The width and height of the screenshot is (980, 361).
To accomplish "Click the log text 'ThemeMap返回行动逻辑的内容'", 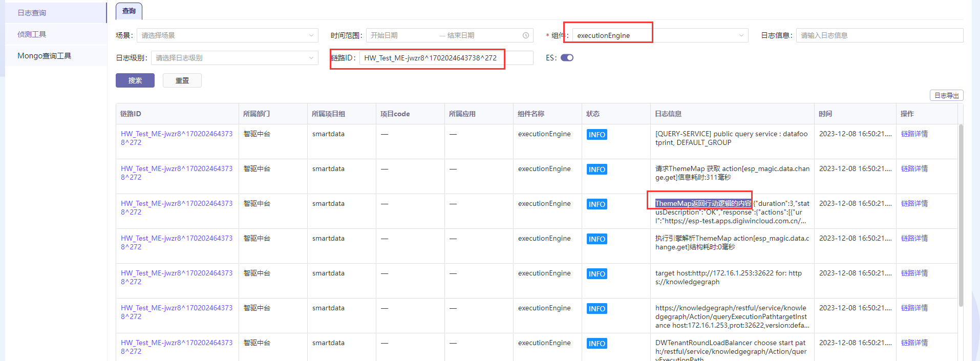I will point(704,203).
